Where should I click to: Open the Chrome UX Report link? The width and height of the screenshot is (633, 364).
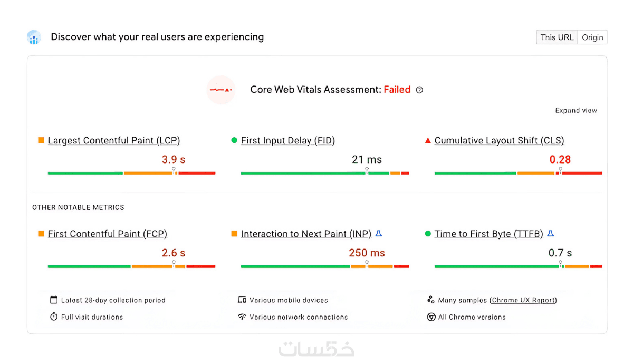click(x=523, y=300)
